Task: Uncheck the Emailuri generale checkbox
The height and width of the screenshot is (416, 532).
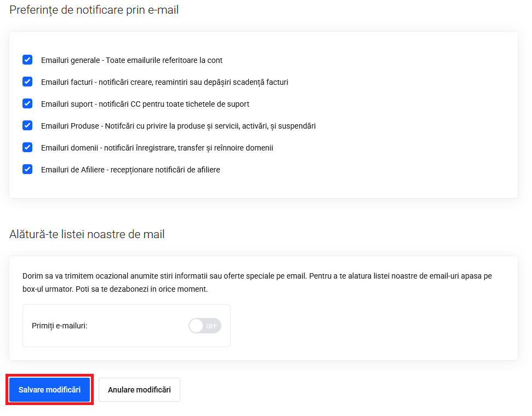Action: [27, 60]
